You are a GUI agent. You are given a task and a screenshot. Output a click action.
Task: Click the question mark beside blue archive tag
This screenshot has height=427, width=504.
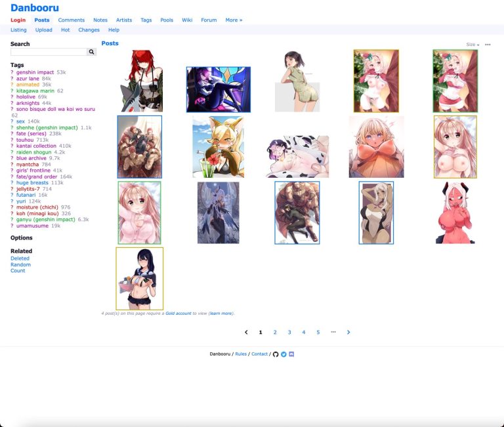pyautogui.click(x=12, y=158)
